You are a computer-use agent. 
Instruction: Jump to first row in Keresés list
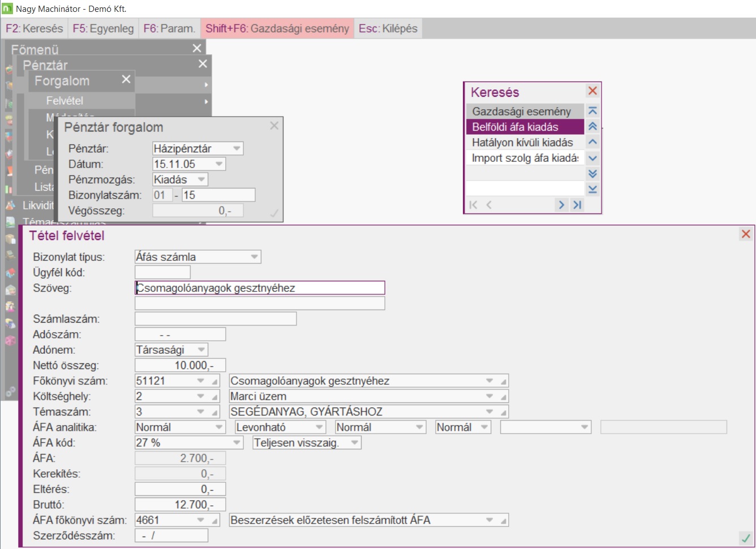click(592, 111)
